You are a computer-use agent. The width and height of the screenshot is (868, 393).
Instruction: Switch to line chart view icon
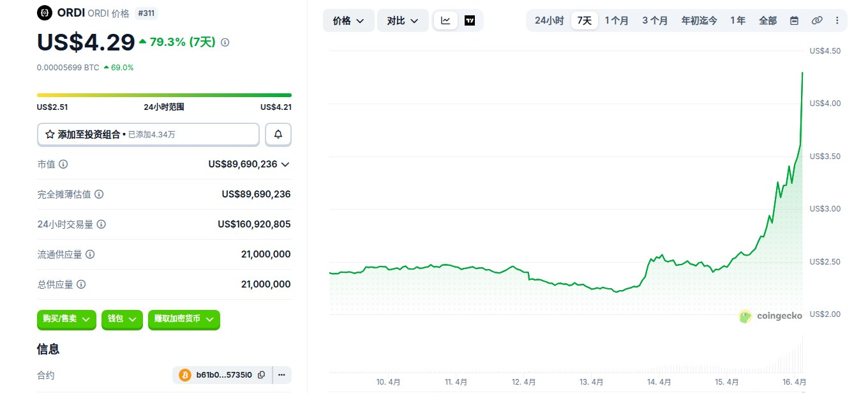pos(445,20)
